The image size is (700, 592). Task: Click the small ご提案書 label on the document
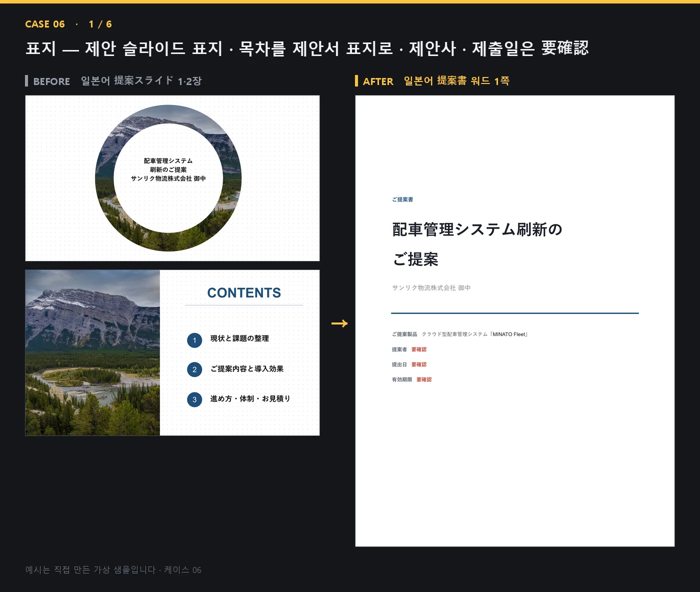402,199
